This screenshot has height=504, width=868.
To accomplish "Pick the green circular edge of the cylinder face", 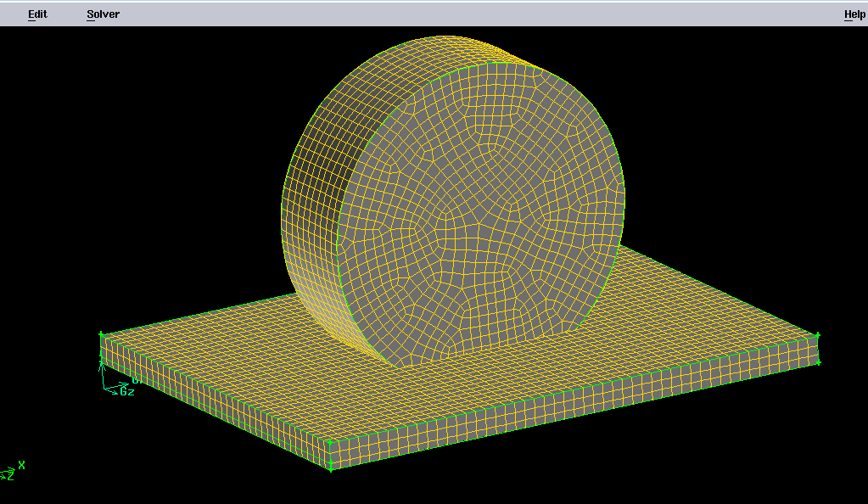I will (x=622, y=187).
